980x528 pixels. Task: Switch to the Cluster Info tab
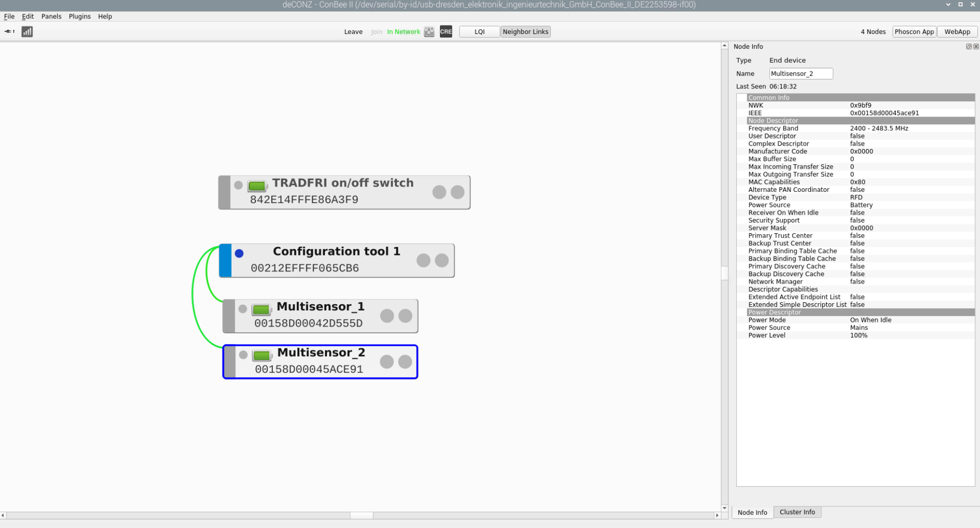pyautogui.click(x=797, y=512)
